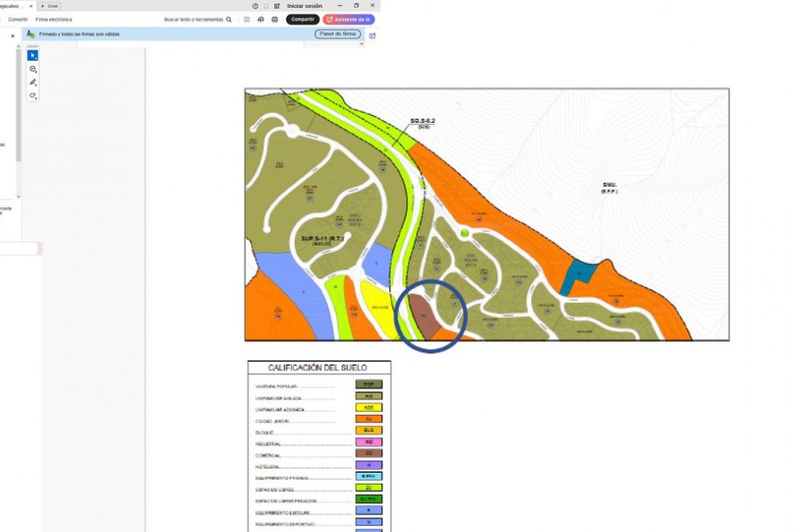
Task: Open the help question mark icon
Action: click(255, 6)
